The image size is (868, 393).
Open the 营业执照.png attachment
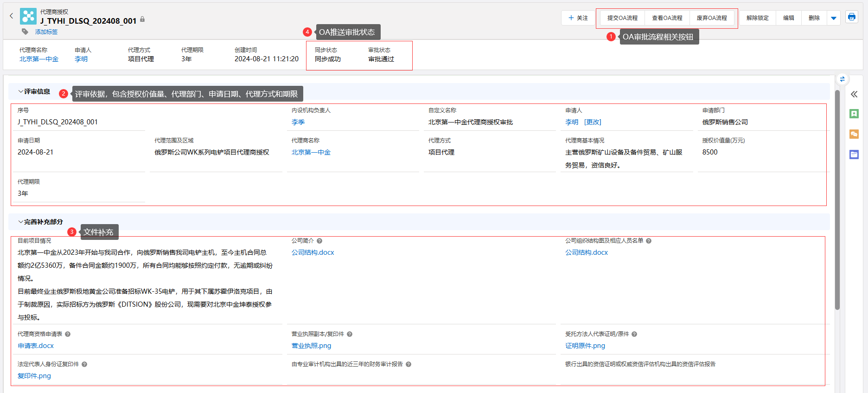pyautogui.click(x=311, y=346)
